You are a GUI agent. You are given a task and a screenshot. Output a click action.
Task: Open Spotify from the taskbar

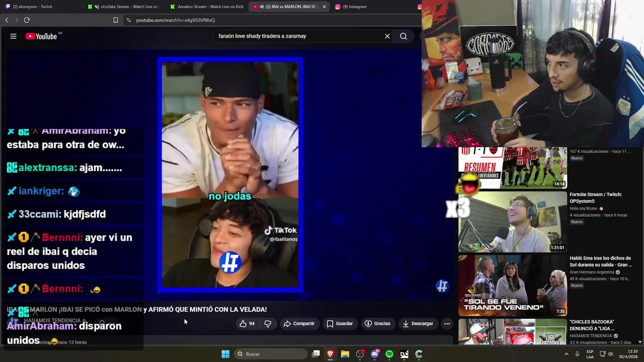click(389, 354)
